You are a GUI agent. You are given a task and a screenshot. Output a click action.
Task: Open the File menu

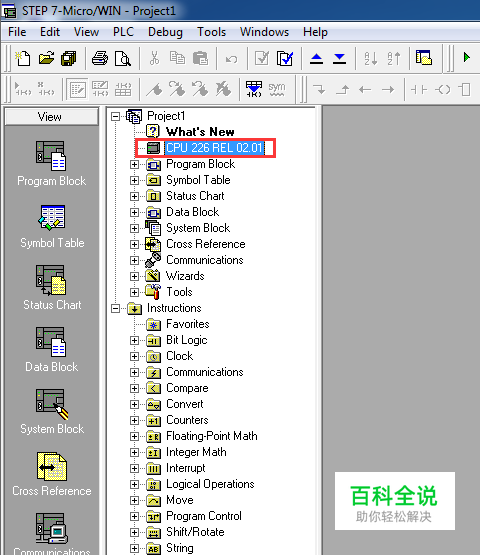pos(17,32)
